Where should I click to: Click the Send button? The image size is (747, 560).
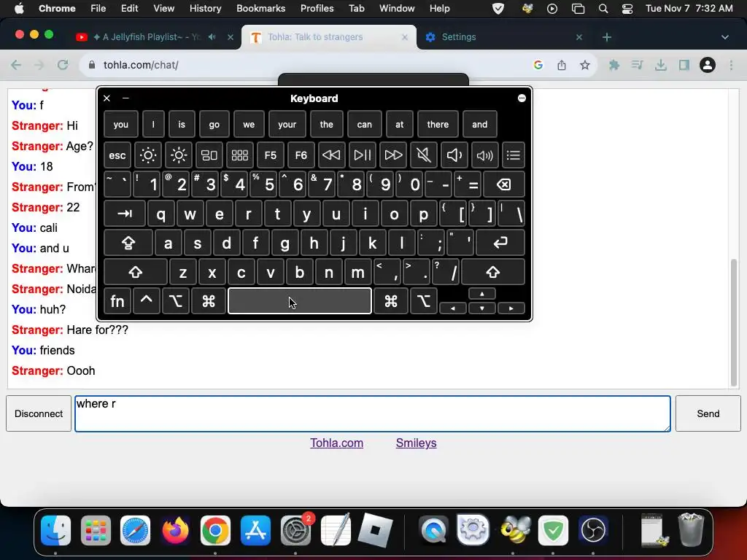click(708, 413)
